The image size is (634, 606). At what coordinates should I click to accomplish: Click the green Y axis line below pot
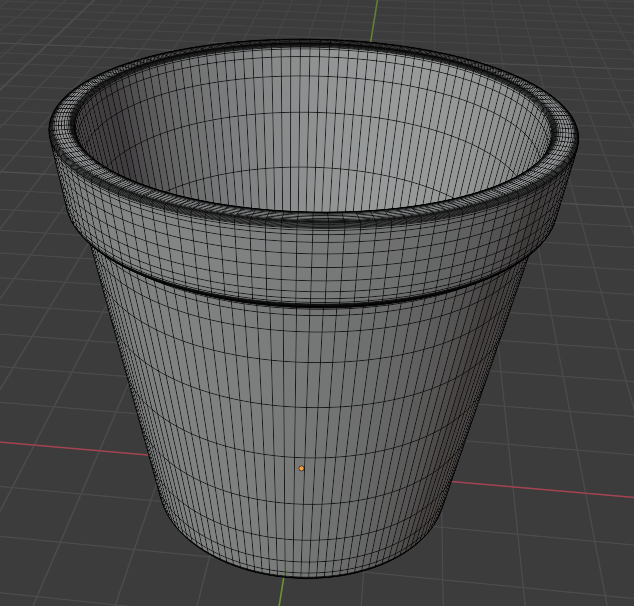point(281,588)
